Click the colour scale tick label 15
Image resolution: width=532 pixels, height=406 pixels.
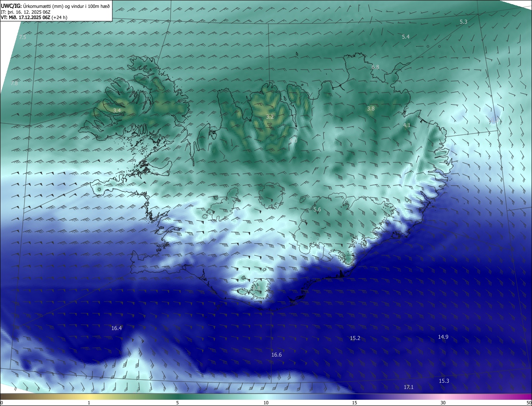click(355, 403)
